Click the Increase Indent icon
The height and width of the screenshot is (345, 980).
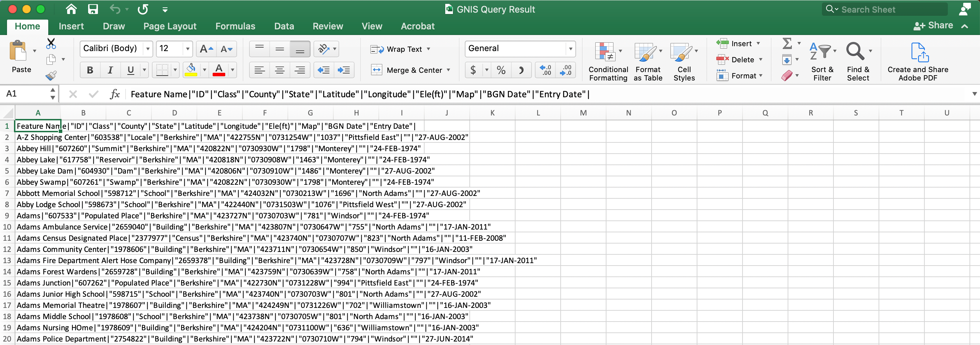click(343, 70)
